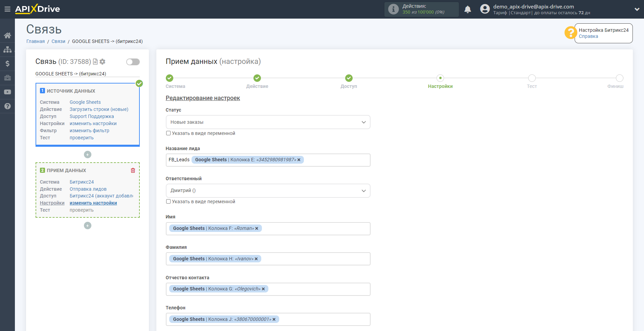Open the Справка help link
Image resolution: width=644 pixels, height=331 pixels.
click(589, 37)
